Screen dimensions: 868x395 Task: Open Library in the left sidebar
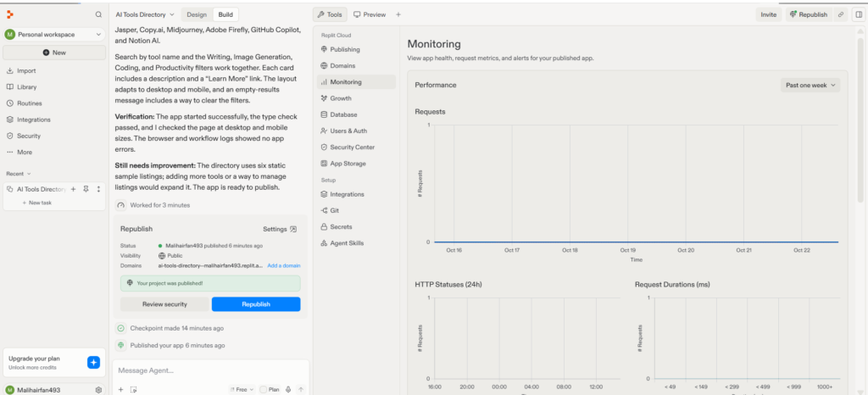coord(21,86)
